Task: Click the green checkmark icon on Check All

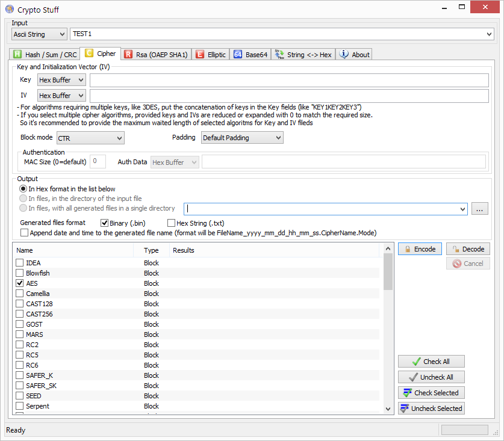Action: [417, 362]
